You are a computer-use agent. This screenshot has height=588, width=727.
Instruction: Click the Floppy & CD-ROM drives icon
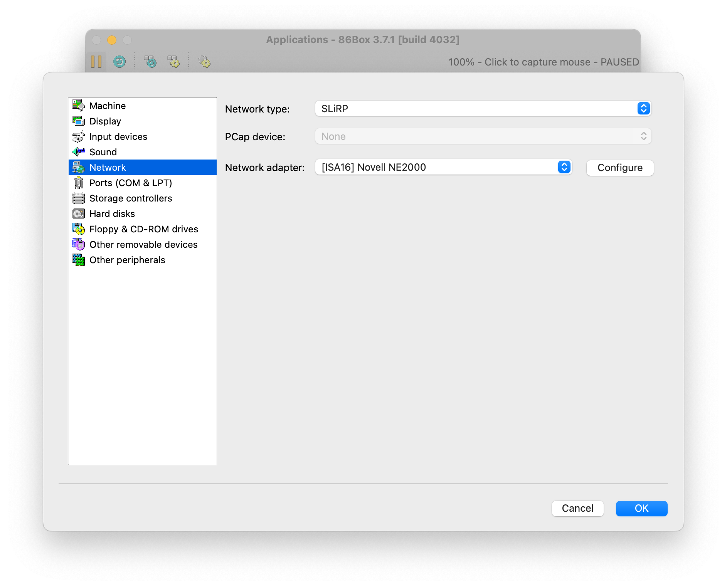coord(79,229)
